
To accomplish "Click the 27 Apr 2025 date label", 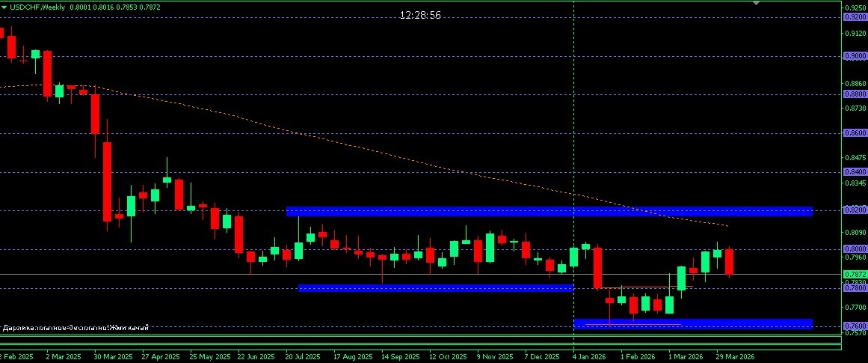I will [x=161, y=358].
